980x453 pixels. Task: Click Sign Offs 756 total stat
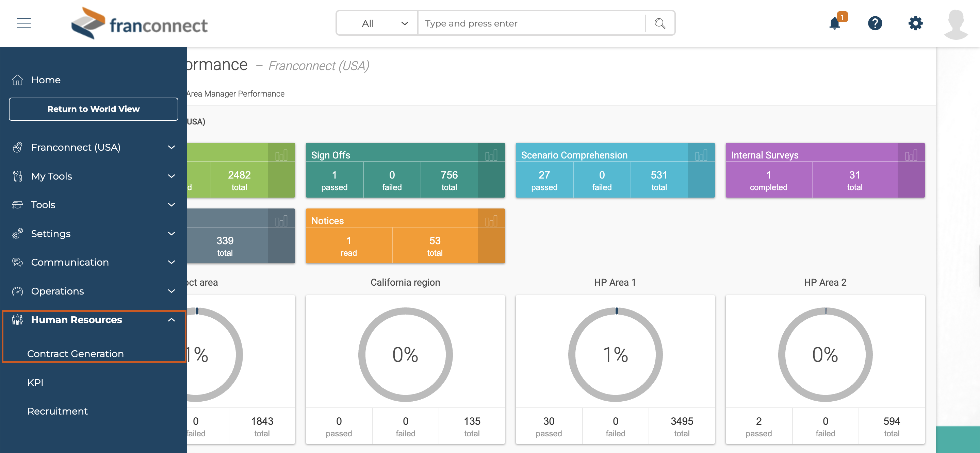coord(449,180)
